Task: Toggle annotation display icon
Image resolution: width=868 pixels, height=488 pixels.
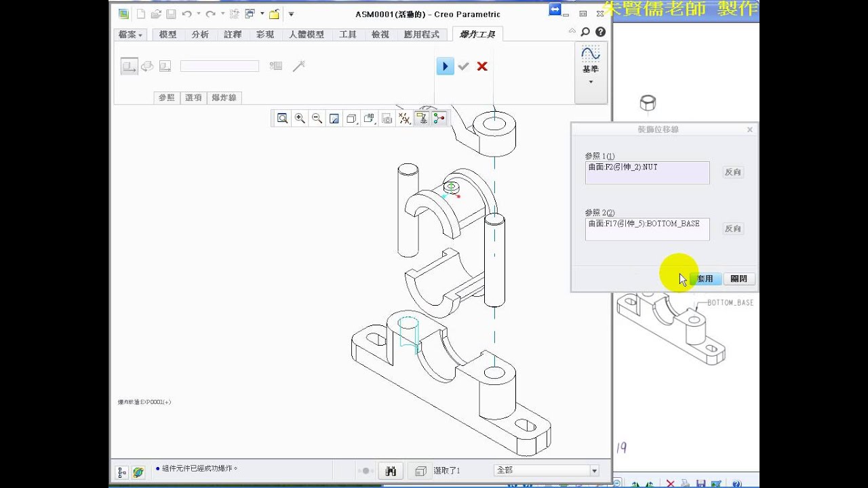Action: point(422,119)
